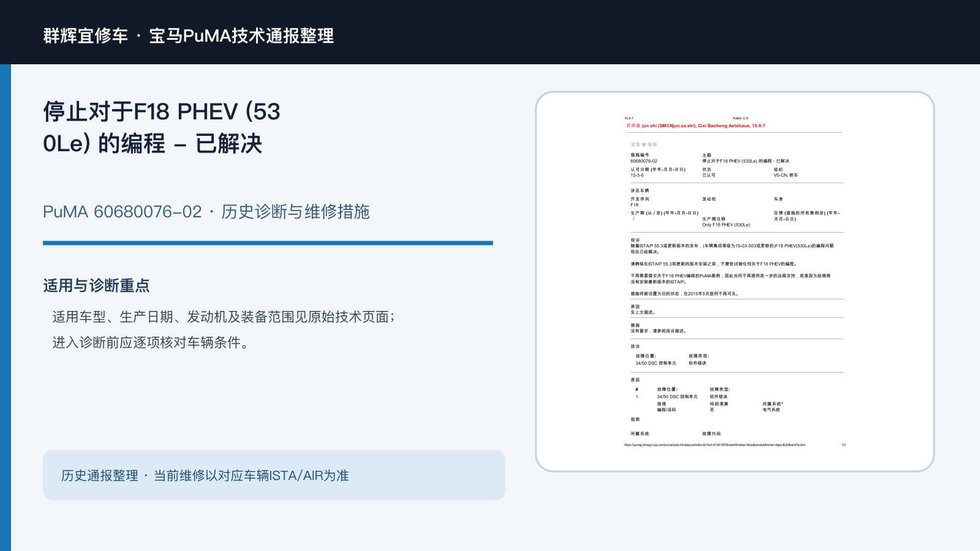Click the 所属系统 电气系统 entry

point(772,407)
